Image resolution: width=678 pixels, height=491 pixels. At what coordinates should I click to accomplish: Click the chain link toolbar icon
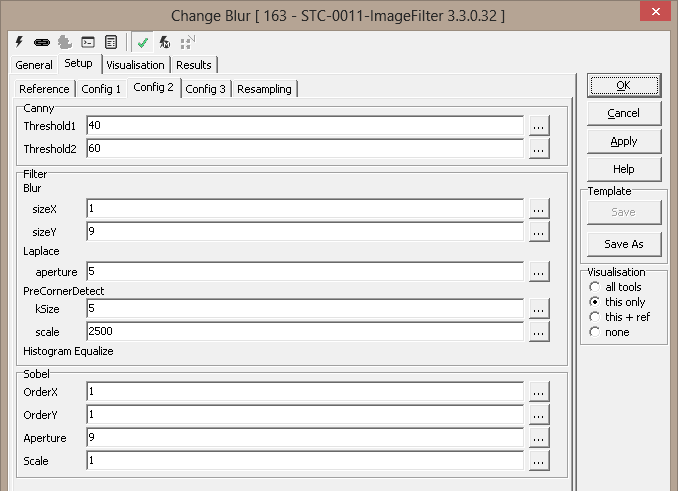[41, 42]
